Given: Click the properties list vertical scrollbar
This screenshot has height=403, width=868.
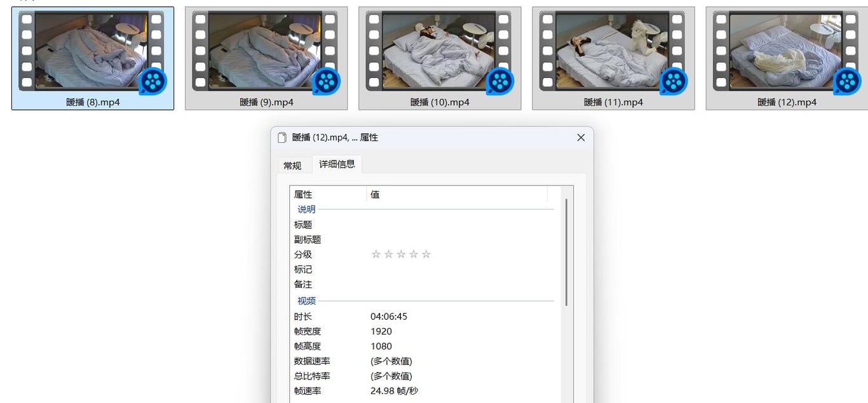Looking at the screenshot, I should pyautogui.click(x=566, y=252).
